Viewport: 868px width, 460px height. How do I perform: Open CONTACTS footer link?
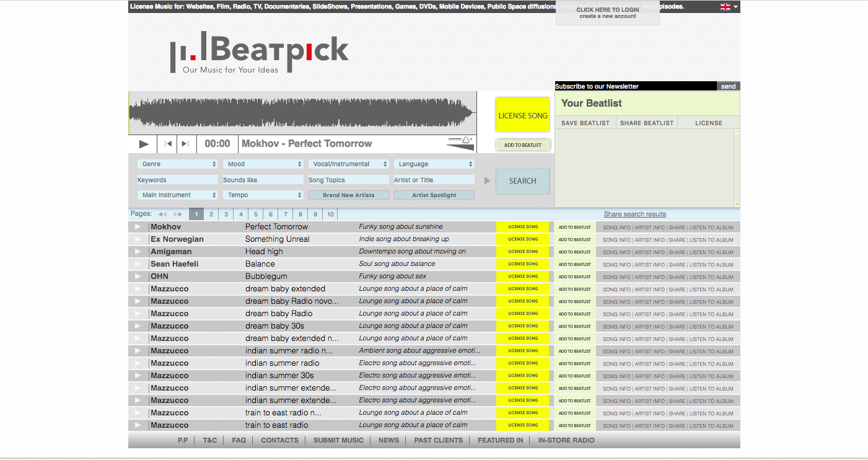click(x=279, y=440)
